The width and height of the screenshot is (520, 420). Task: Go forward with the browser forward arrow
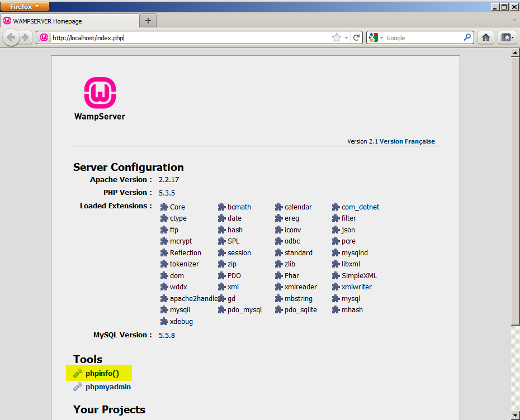[x=25, y=37]
